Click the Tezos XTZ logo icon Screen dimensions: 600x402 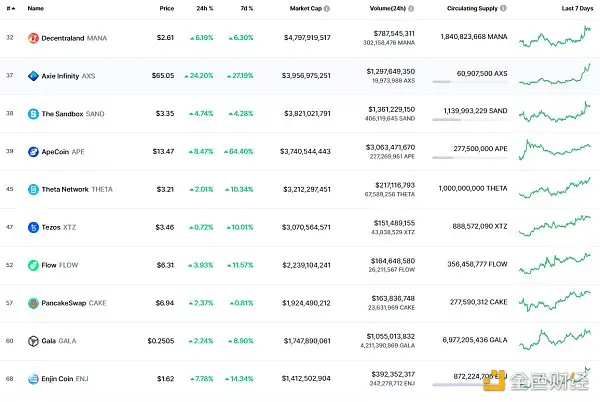[x=33, y=227]
